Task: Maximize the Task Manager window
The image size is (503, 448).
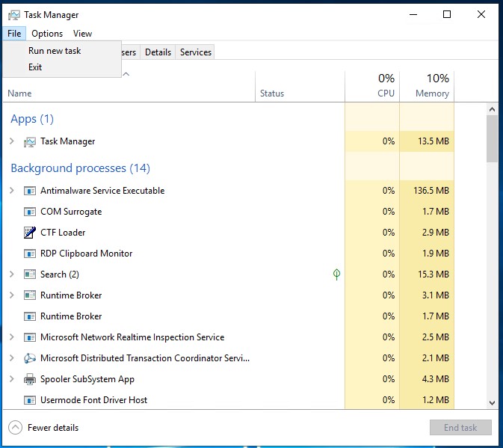Action: point(447,14)
